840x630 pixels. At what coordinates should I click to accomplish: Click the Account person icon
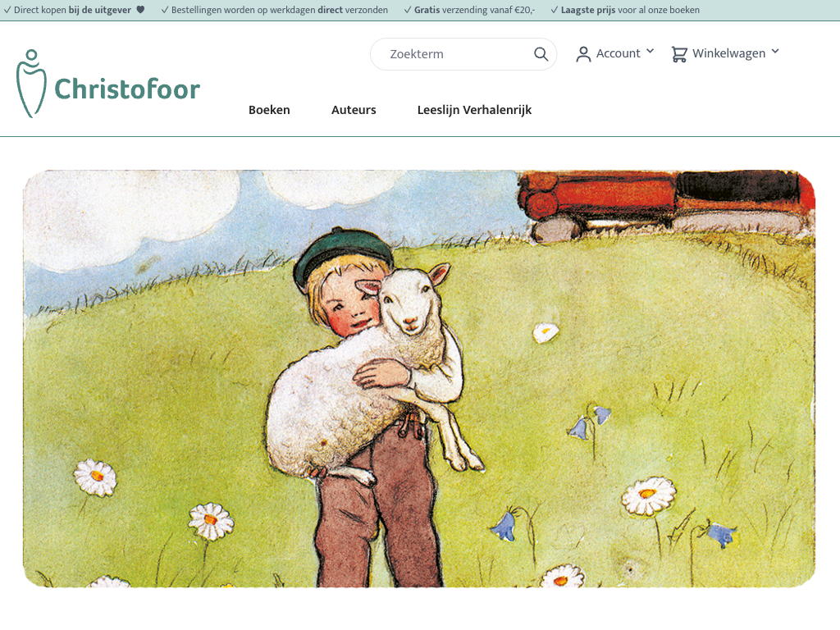(x=583, y=54)
